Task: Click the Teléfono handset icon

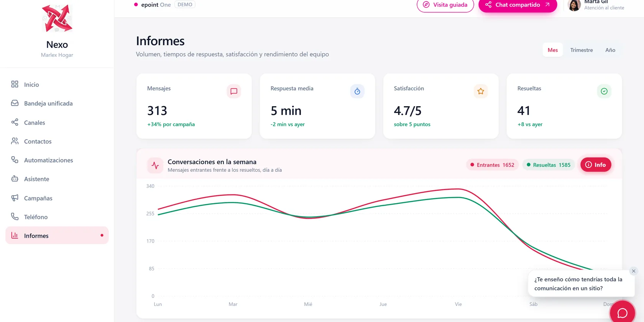Action: pos(15,217)
